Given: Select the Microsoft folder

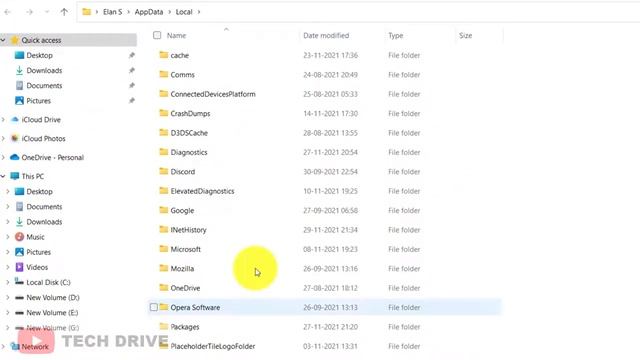Looking at the screenshot, I should pyautogui.click(x=185, y=249).
